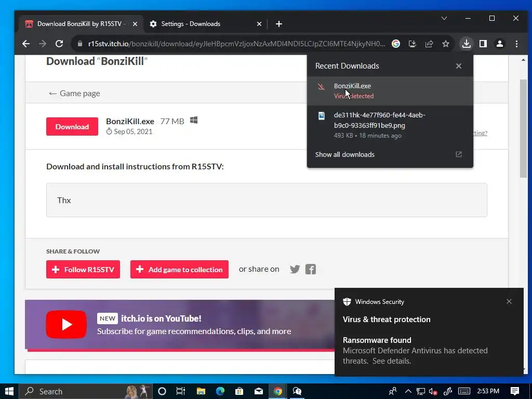This screenshot has height=399, width=532.
Task: Switch to the Settings - Downloads tab
Action: click(205, 24)
